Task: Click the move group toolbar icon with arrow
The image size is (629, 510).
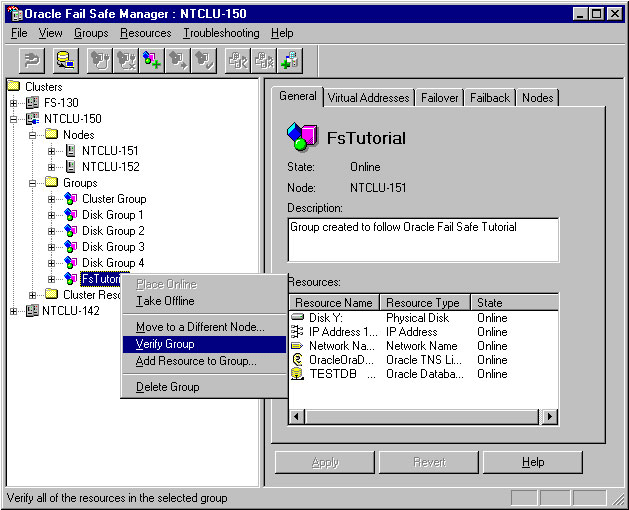Action: (x=178, y=61)
